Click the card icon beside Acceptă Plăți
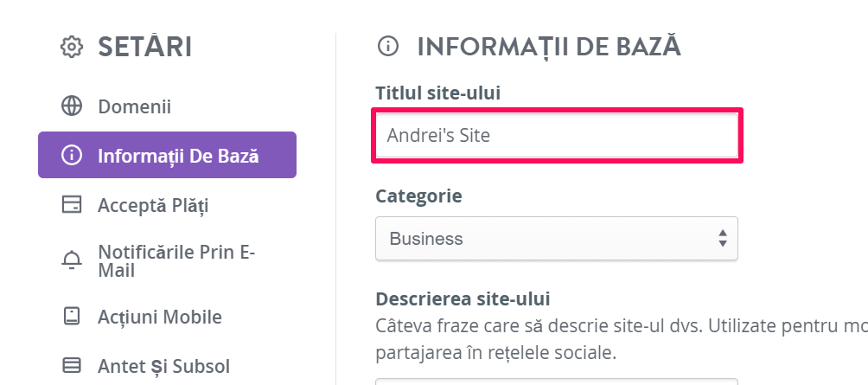 point(72,205)
